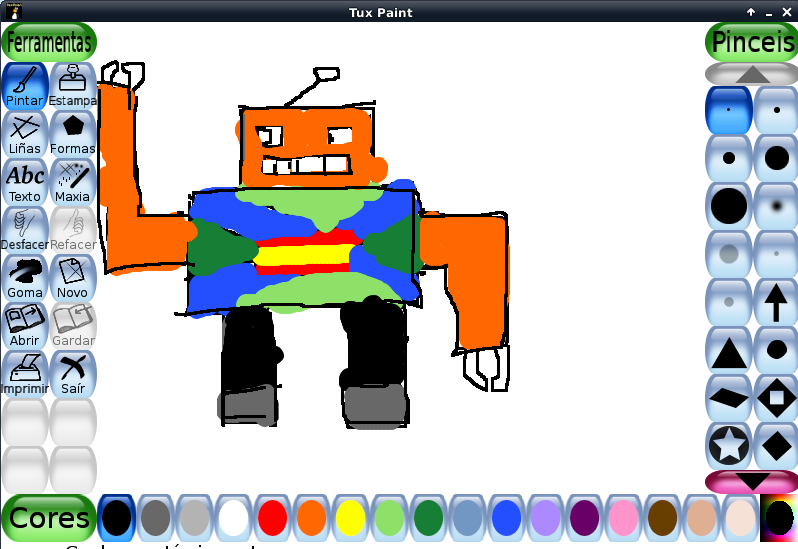798x549 pixels.
Task: Open a saved drawing with Abrir
Action: 24,326
